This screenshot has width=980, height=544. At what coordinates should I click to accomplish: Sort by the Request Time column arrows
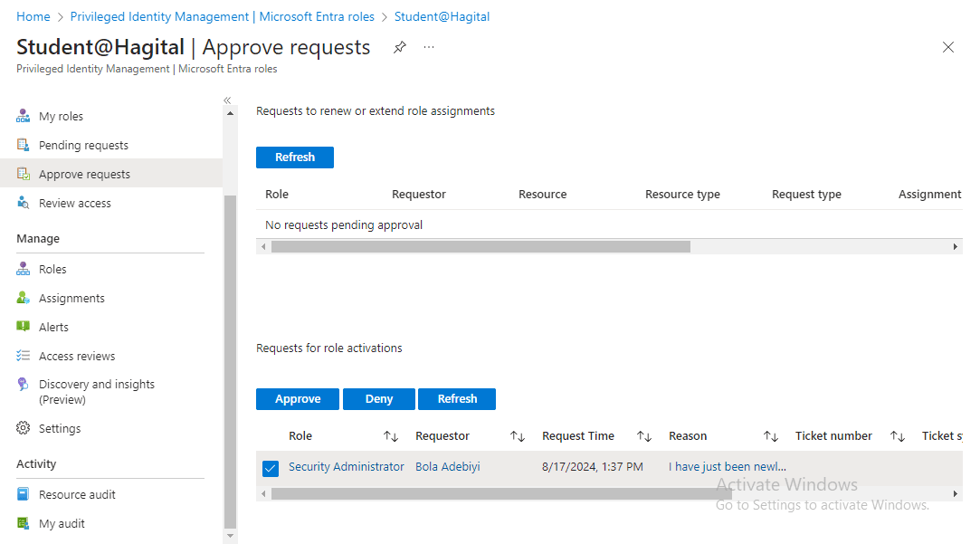pyautogui.click(x=643, y=436)
